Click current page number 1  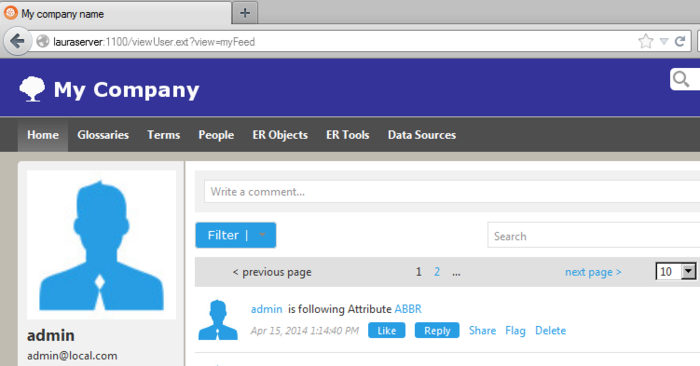coord(419,271)
